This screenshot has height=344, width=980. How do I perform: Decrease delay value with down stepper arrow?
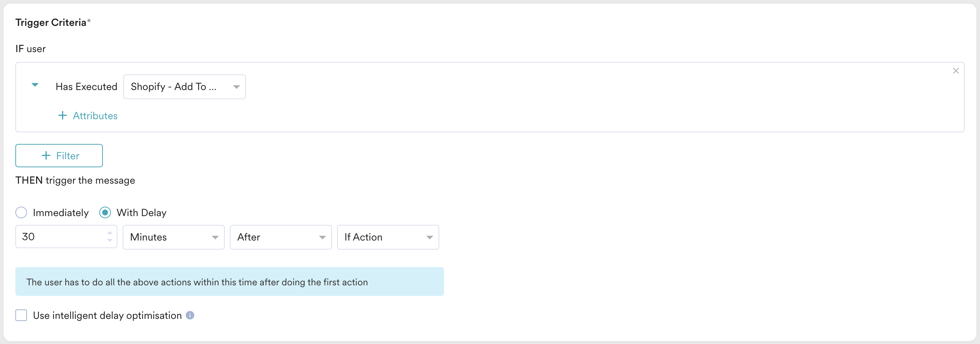[x=109, y=241]
